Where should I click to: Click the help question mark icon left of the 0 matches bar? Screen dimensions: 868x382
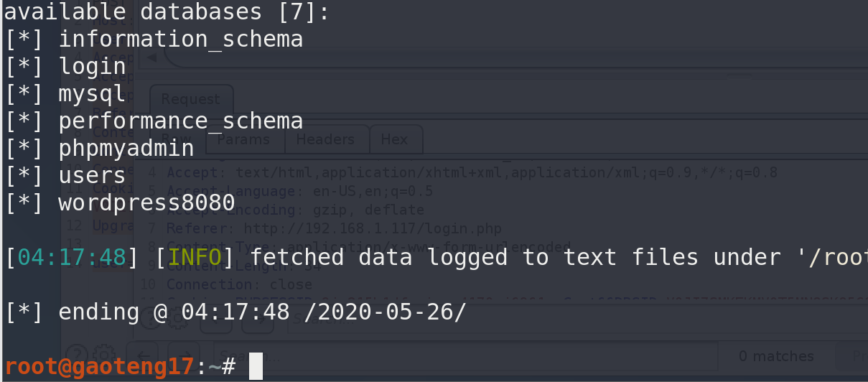(x=77, y=355)
